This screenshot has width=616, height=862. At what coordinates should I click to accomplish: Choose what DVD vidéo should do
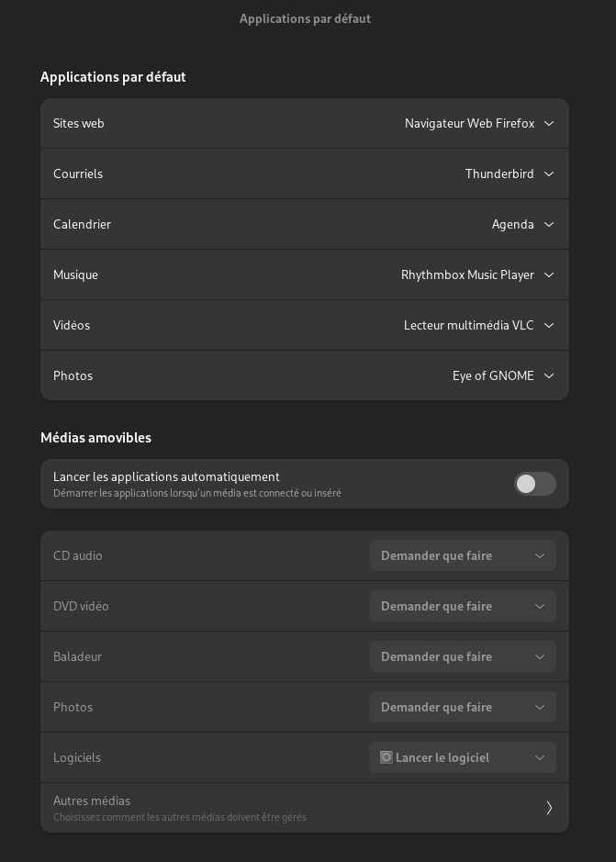point(463,606)
